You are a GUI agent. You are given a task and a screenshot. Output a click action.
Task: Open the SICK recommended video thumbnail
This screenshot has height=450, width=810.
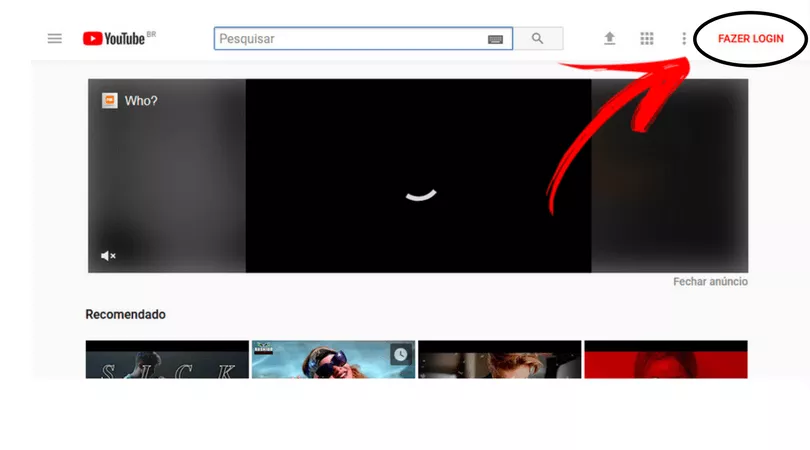(x=167, y=360)
